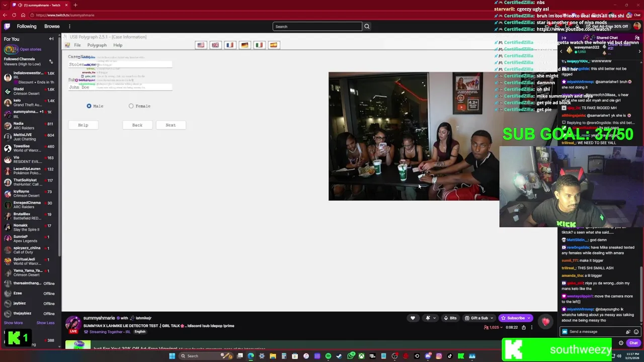Screen dimensions: 644x362
Task: Expand the Gift a Sub dropdown
Action: (x=492, y=318)
